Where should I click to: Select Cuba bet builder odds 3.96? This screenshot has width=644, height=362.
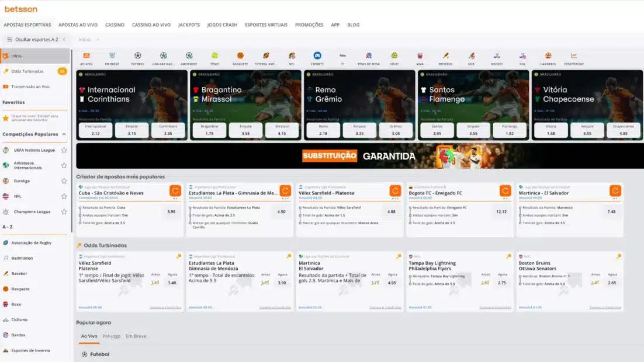(171, 212)
